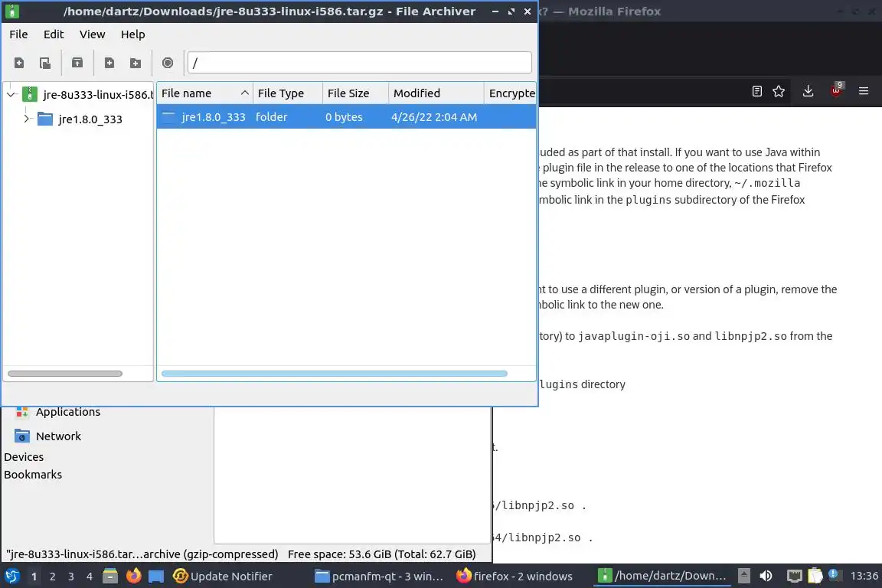
Task: Bookmark the page with Firefox star icon
Action: pyautogui.click(x=779, y=91)
